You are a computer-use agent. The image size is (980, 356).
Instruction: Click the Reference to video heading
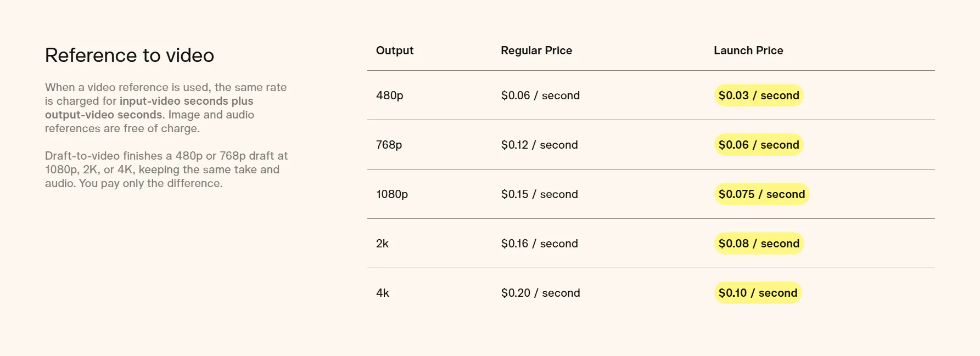(x=130, y=55)
